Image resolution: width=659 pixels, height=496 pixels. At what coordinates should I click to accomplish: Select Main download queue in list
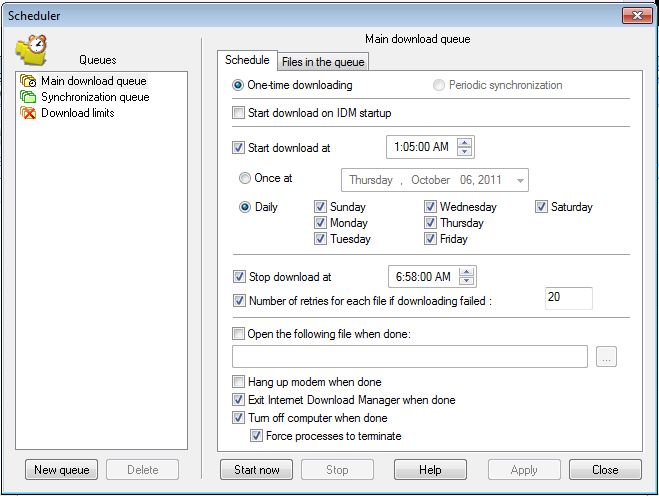click(x=94, y=81)
